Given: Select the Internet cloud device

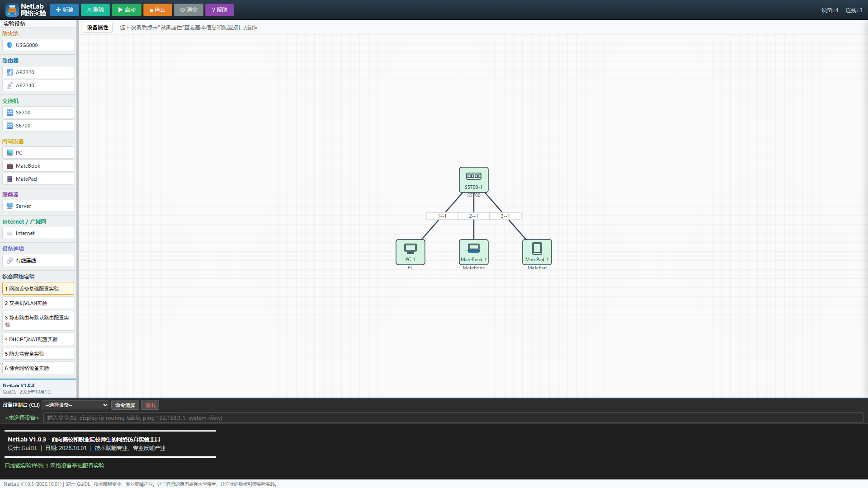Looking at the screenshot, I should click(x=38, y=233).
